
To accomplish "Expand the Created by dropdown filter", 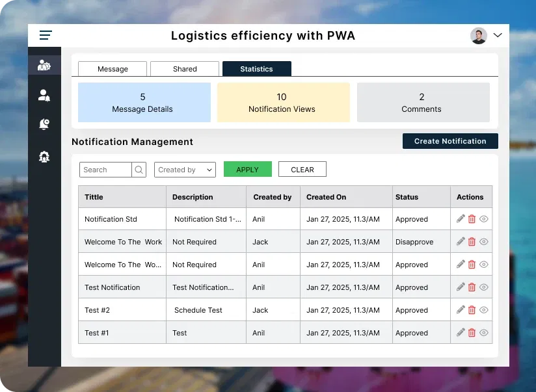I will 185,170.
